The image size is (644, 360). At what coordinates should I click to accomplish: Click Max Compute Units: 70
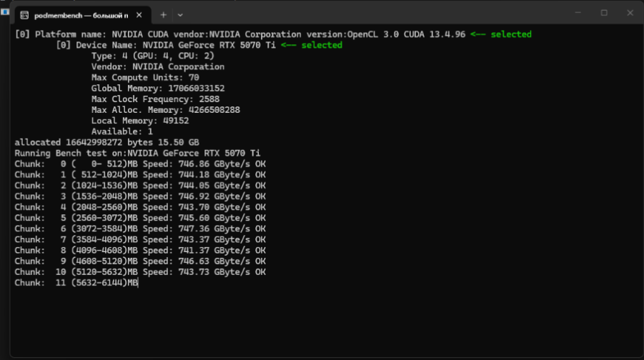[145, 78]
